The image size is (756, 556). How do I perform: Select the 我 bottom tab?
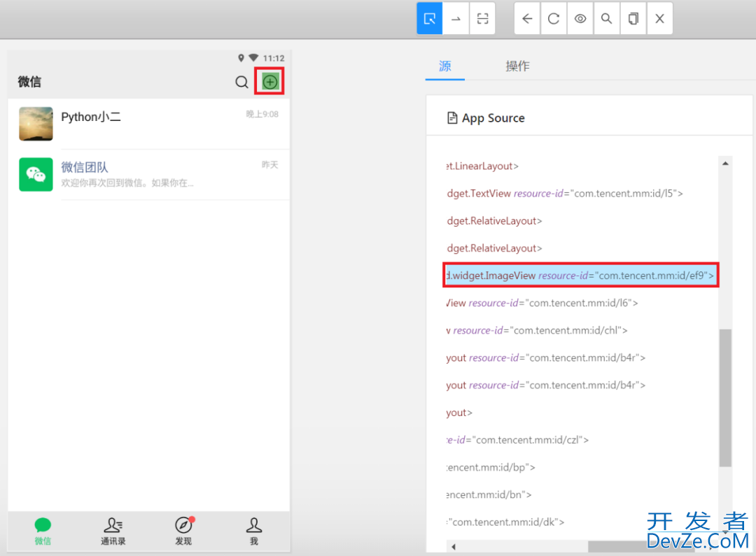(254, 531)
